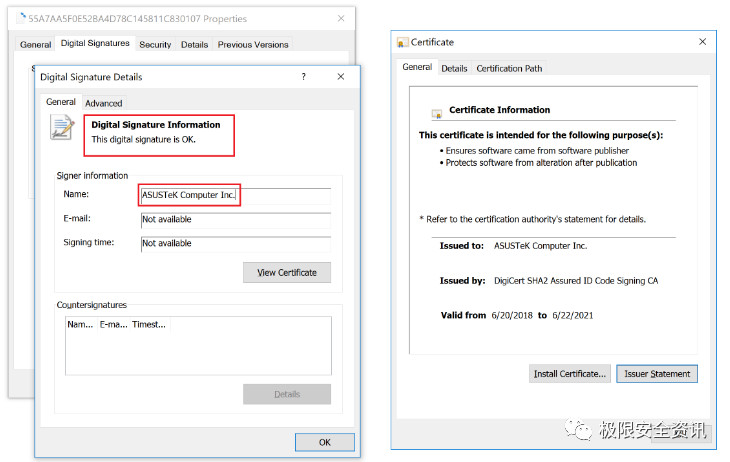Click the 'This digital signature is OK.' text
Viewport: 730px width, 462px height.
point(143,139)
